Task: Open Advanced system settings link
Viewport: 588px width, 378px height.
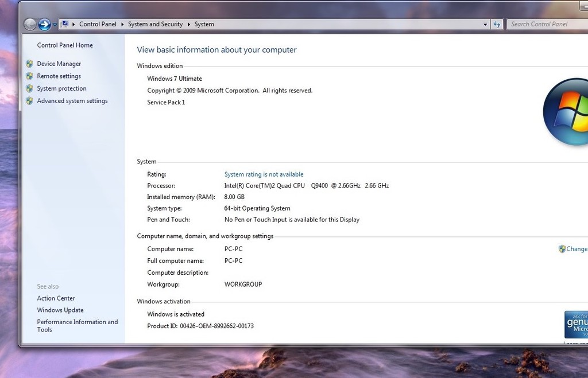Action: click(72, 101)
